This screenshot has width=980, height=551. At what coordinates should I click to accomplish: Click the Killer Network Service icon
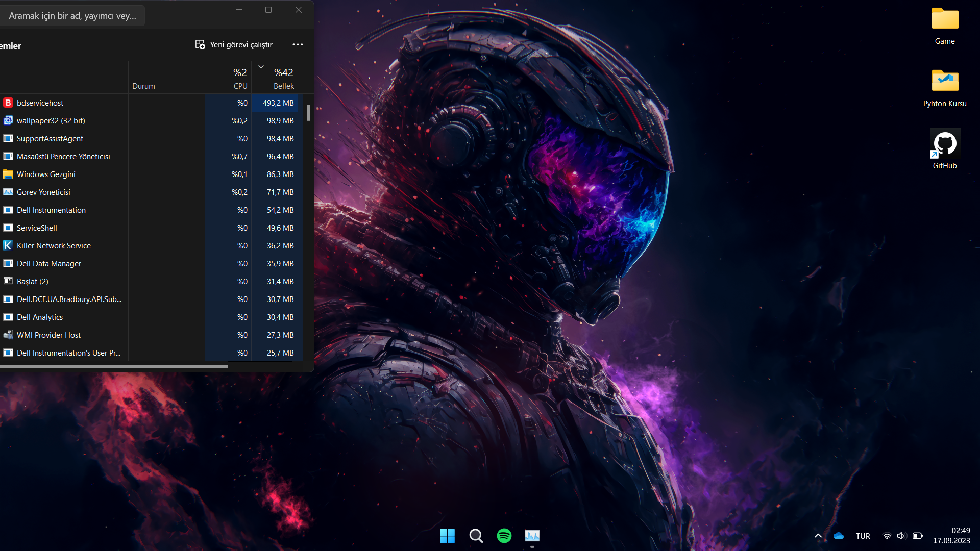point(8,246)
